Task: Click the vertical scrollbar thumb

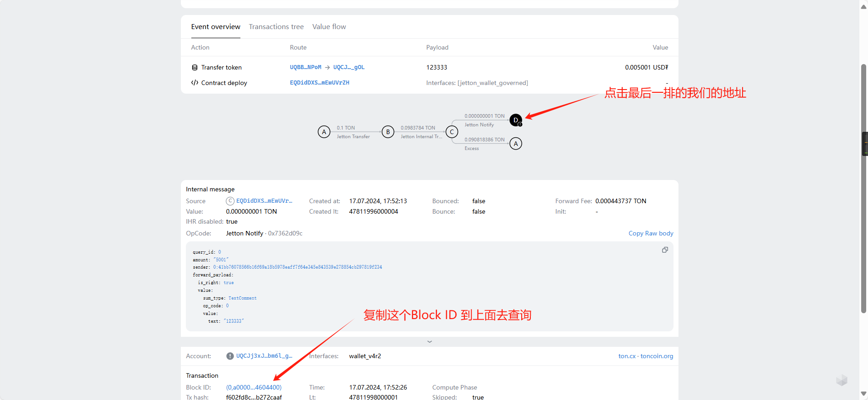Action: [863, 189]
